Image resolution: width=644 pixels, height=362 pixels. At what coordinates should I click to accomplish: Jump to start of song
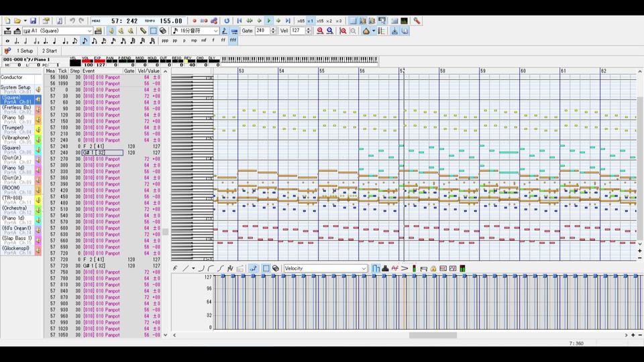(x=239, y=21)
